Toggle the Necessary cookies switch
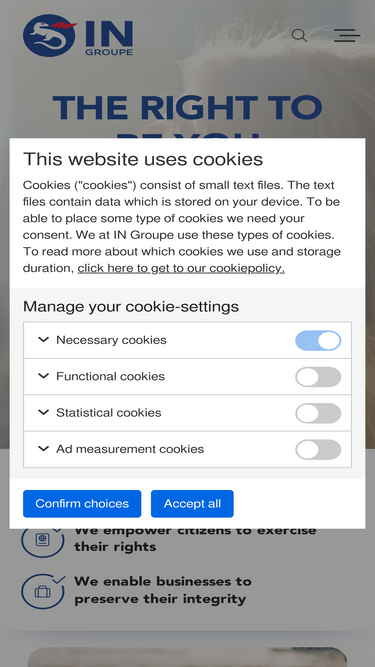Screen dimensions: 375x667 [318, 340]
